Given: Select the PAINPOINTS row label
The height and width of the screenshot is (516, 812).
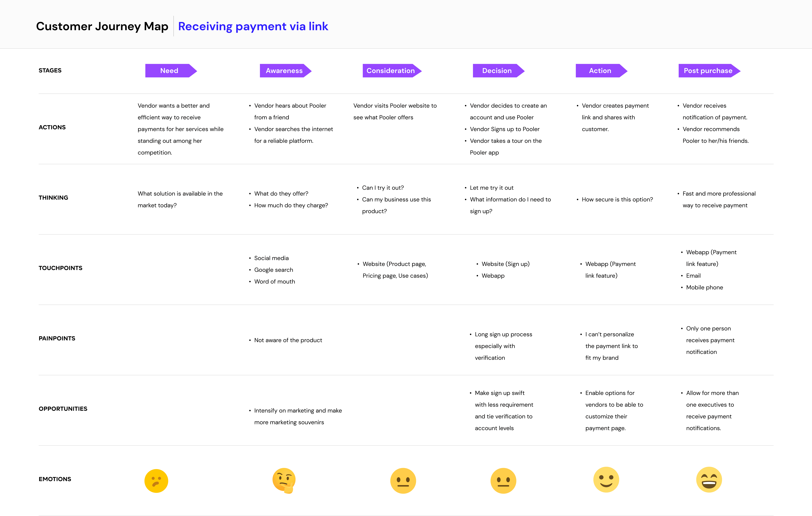Looking at the screenshot, I should click(x=57, y=338).
